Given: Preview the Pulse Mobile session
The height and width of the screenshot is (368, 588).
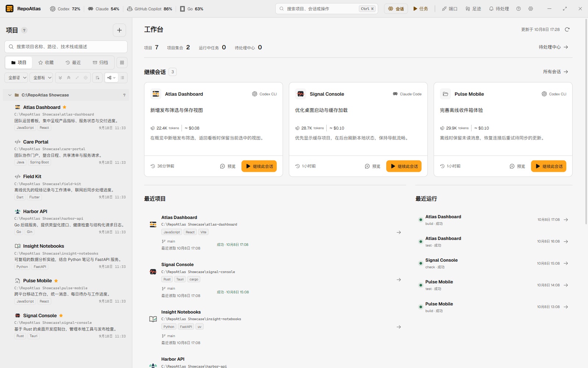Looking at the screenshot, I should click(x=517, y=166).
